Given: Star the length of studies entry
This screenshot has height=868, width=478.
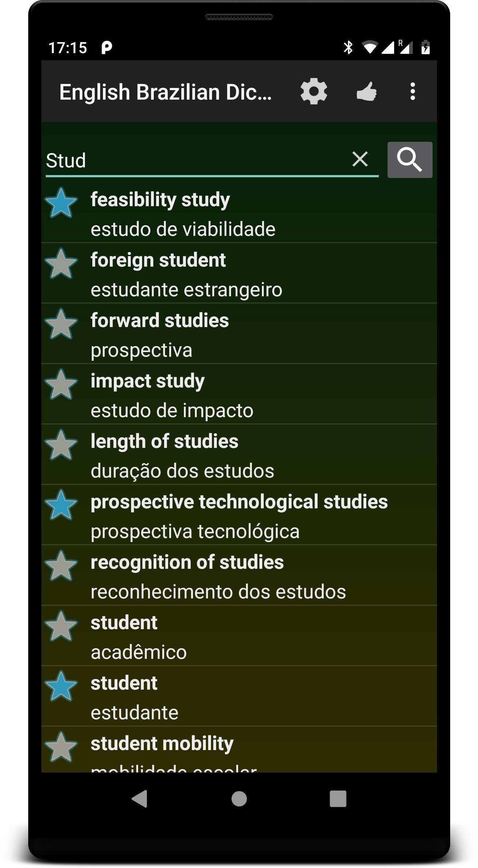Looking at the screenshot, I should click(61, 445).
